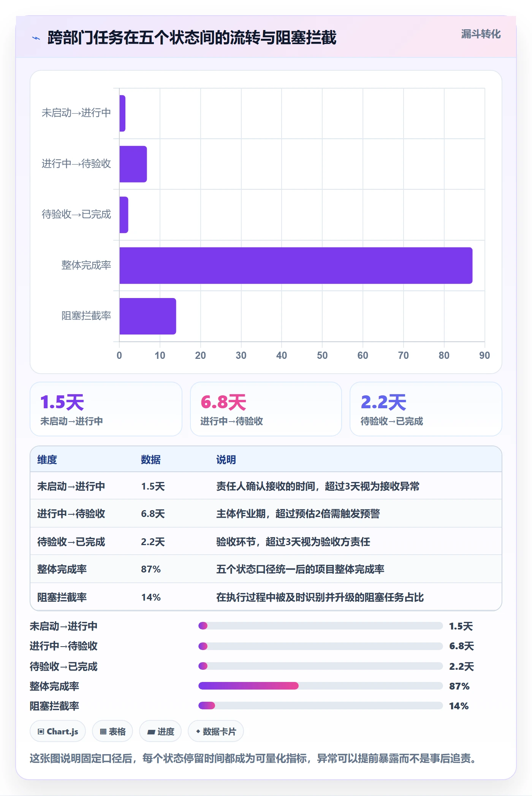The image size is (532, 796).
Task: Click the 整体完成率 bar in the chart
Action: point(296,265)
